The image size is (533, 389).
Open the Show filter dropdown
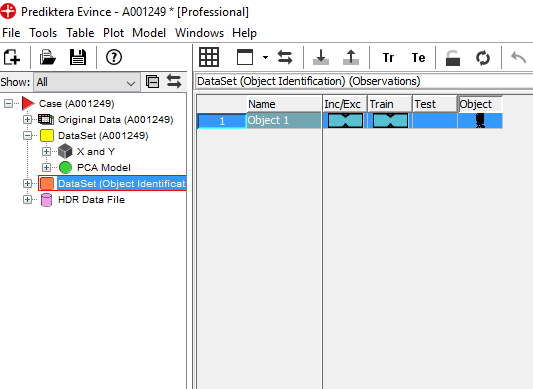(x=86, y=82)
